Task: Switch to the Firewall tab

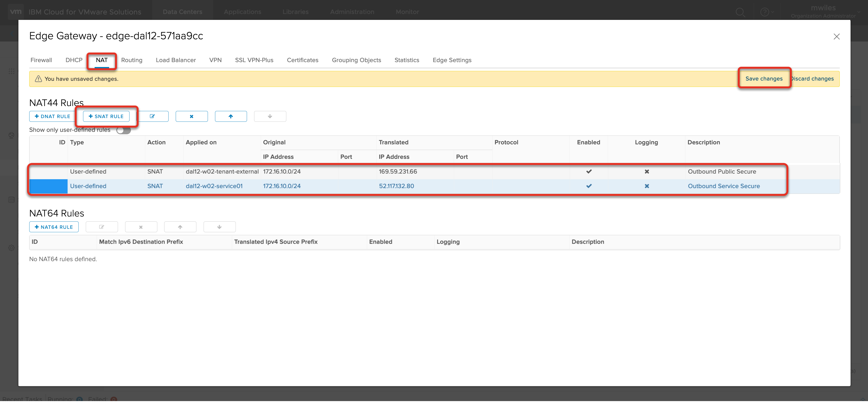Action: point(41,60)
